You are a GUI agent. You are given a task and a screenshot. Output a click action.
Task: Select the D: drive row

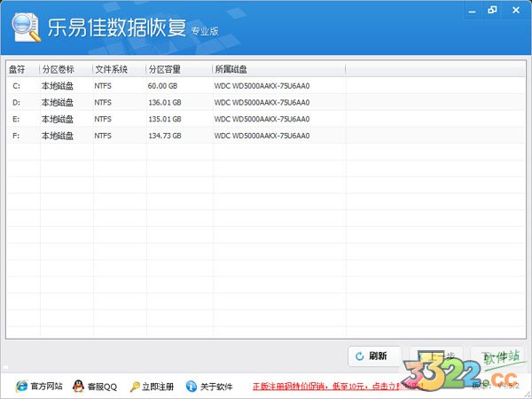click(x=266, y=103)
